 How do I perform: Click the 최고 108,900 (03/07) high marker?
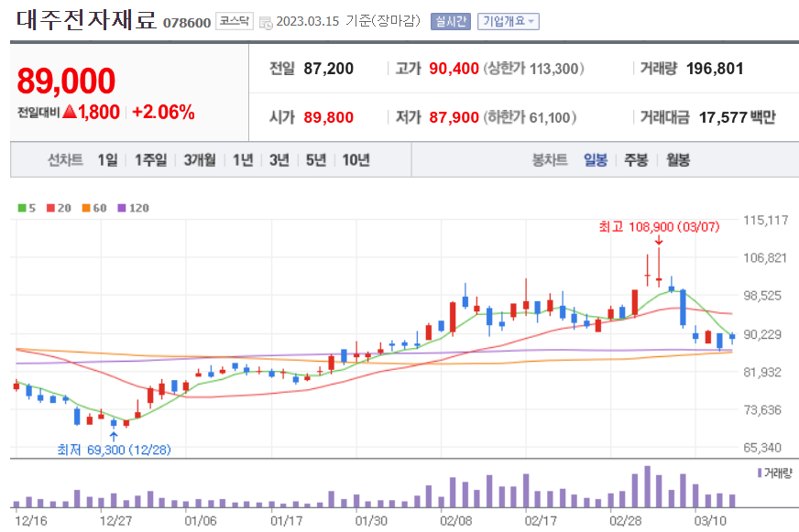660,226
